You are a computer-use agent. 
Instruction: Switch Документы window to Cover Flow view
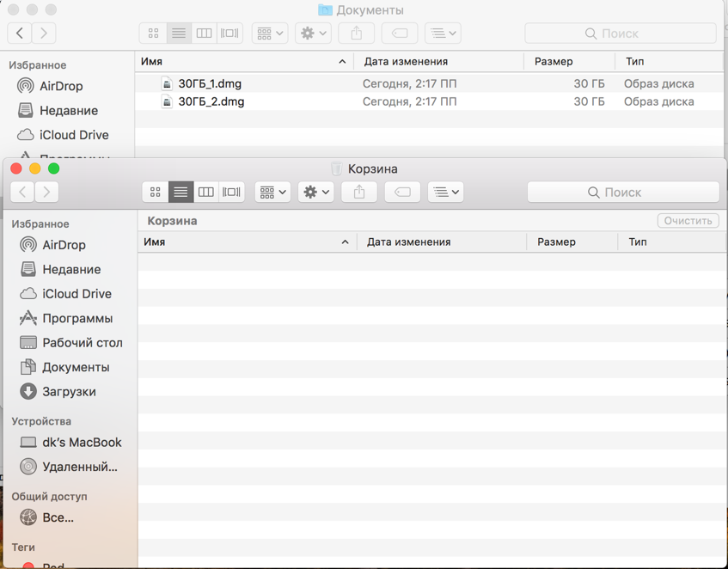[229, 34]
